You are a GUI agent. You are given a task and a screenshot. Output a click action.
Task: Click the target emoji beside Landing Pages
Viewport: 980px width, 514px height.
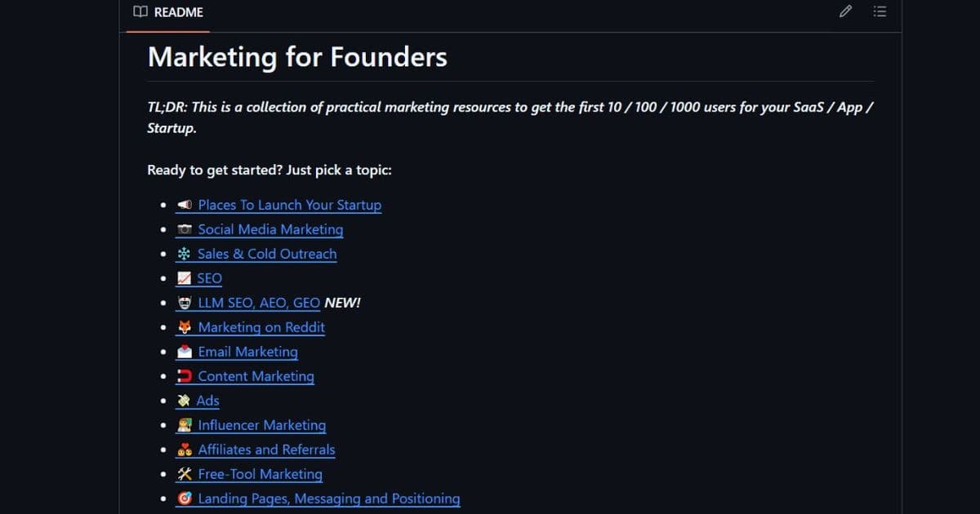184,498
